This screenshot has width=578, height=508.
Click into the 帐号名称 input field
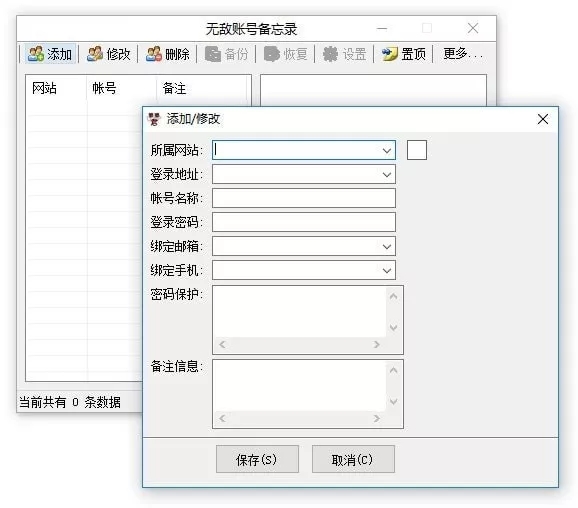coord(304,198)
